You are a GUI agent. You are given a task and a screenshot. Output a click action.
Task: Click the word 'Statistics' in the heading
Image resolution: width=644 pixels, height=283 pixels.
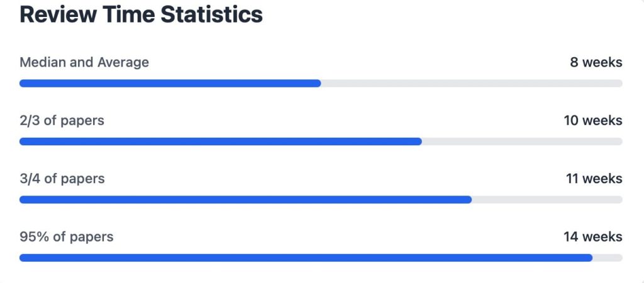(x=211, y=15)
